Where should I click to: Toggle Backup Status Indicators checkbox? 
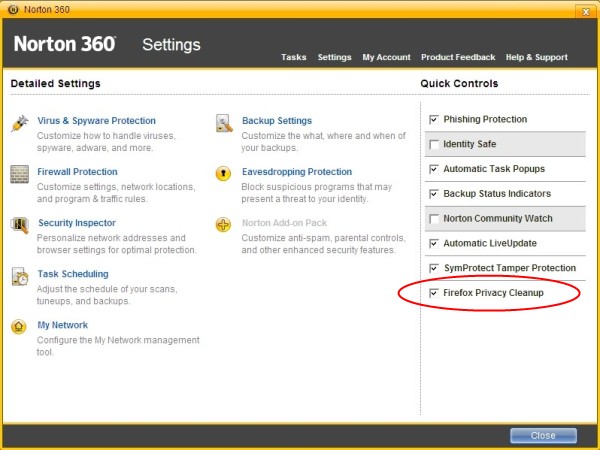pos(434,194)
